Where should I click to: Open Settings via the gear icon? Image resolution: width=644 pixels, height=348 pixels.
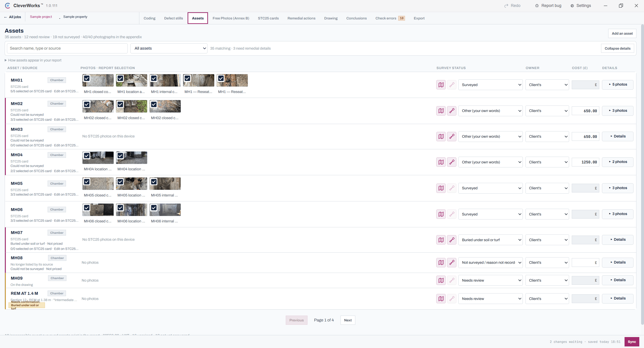pyautogui.click(x=572, y=6)
